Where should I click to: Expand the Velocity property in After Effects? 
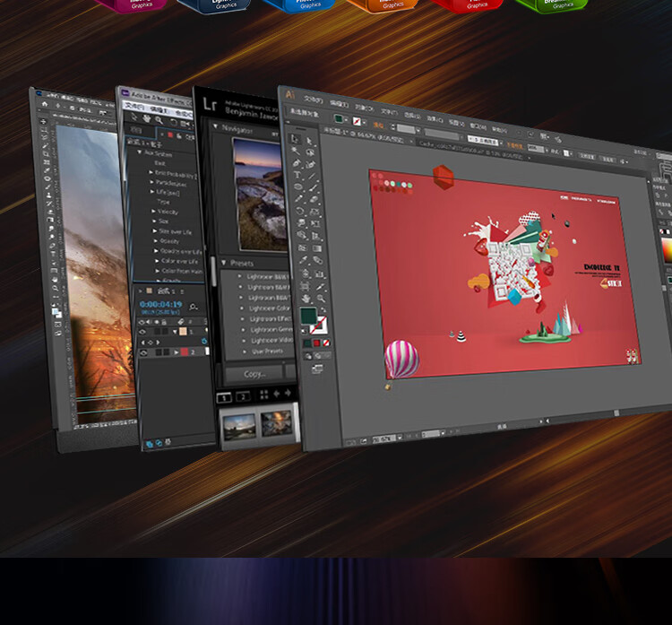(x=153, y=213)
